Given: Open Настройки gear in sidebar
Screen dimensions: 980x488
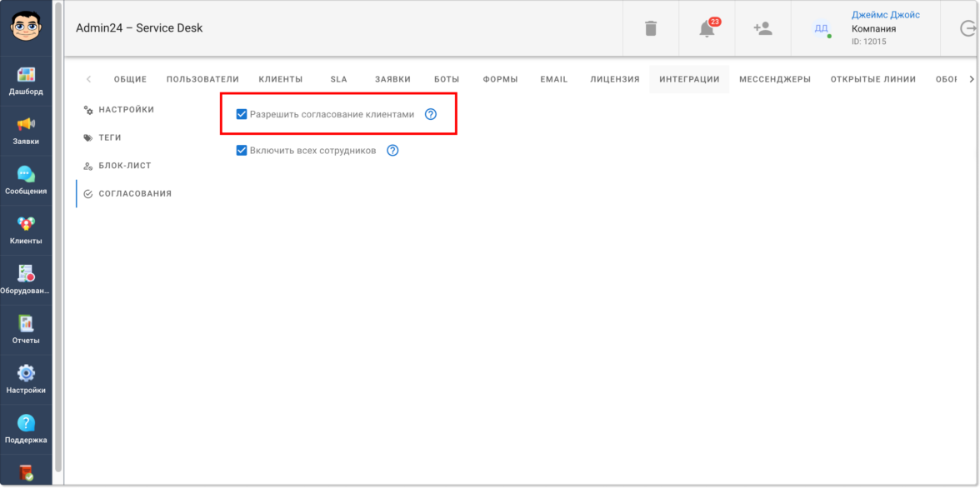Looking at the screenshot, I should [x=26, y=380].
